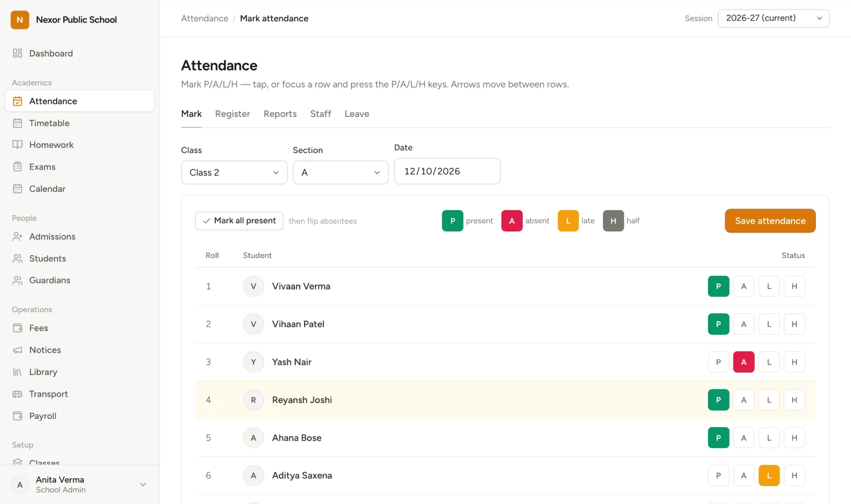
Task: Click Attendance breadcrumb link
Action: point(205,18)
